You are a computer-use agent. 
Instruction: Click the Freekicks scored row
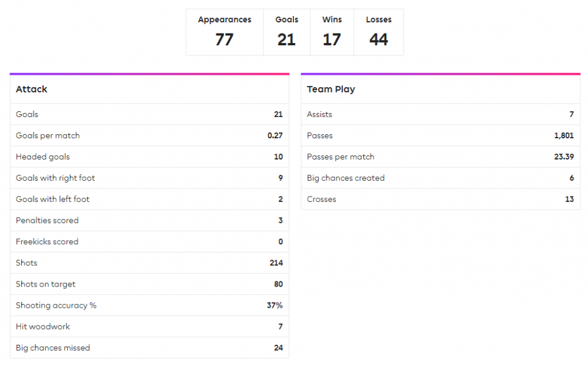pyautogui.click(x=149, y=242)
